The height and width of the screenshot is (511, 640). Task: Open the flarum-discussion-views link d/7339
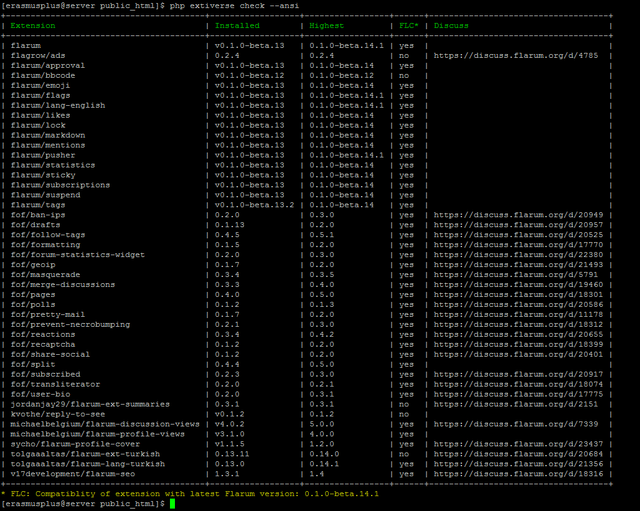coord(516,424)
